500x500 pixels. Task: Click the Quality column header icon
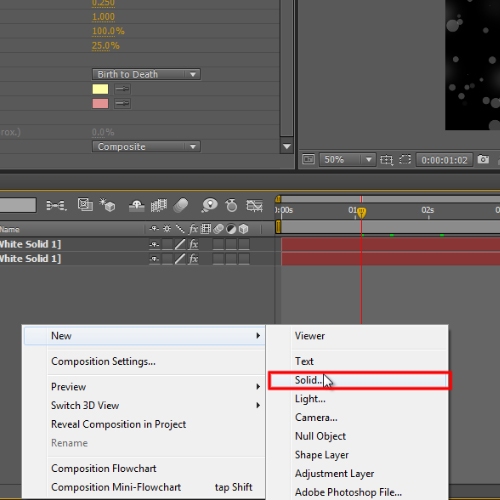pos(180,229)
